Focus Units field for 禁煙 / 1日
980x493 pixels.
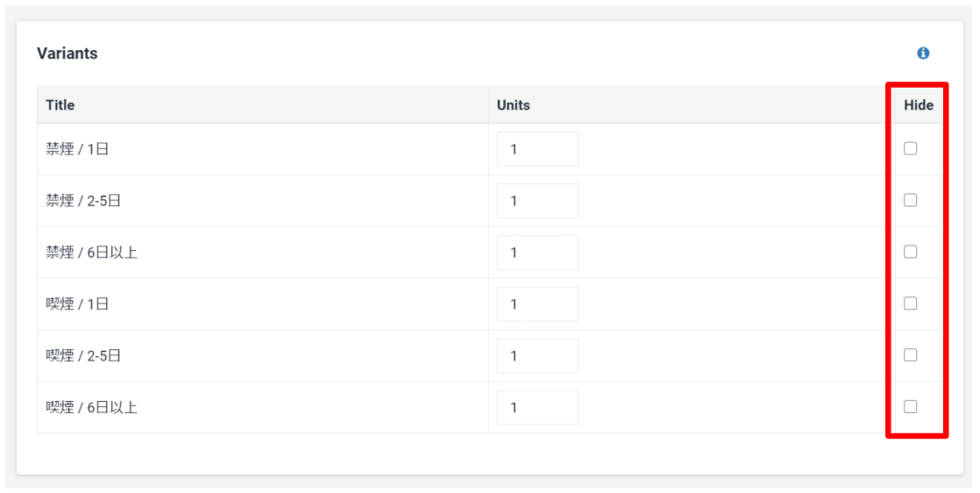537,149
